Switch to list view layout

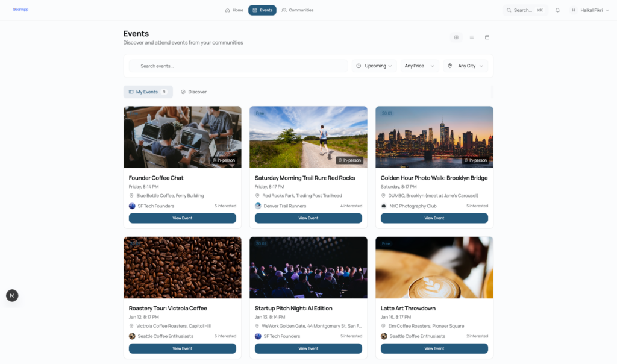tap(472, 37)
